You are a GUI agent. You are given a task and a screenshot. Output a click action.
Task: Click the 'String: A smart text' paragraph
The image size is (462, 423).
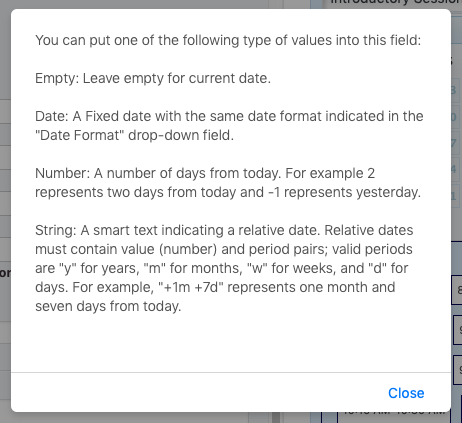tap(224, 268)
